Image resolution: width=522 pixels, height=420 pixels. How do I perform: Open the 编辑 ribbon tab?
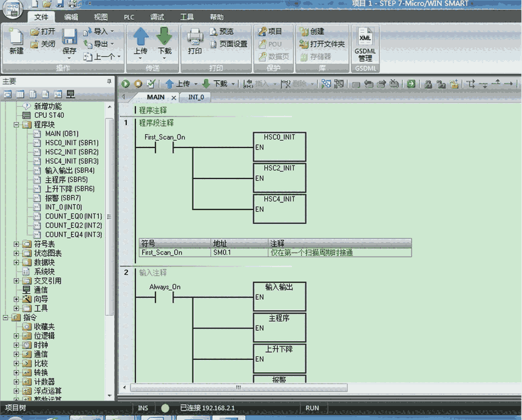click(71, 17)
